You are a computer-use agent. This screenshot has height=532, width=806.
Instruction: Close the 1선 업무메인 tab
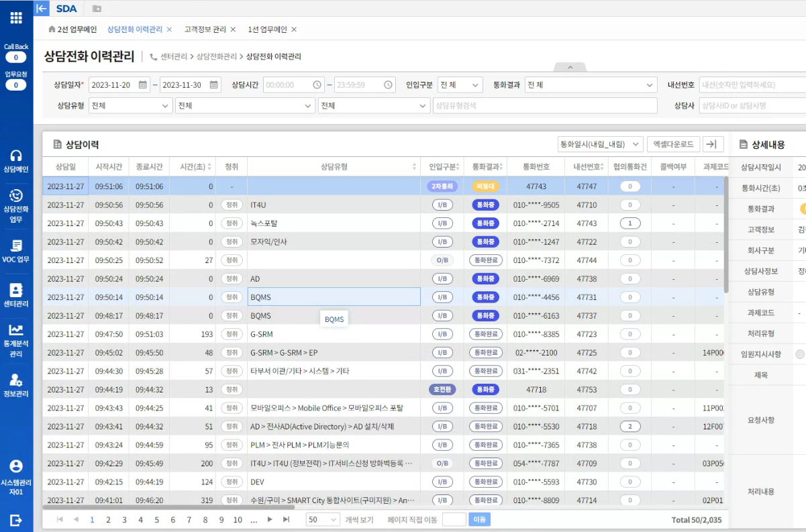294,30
